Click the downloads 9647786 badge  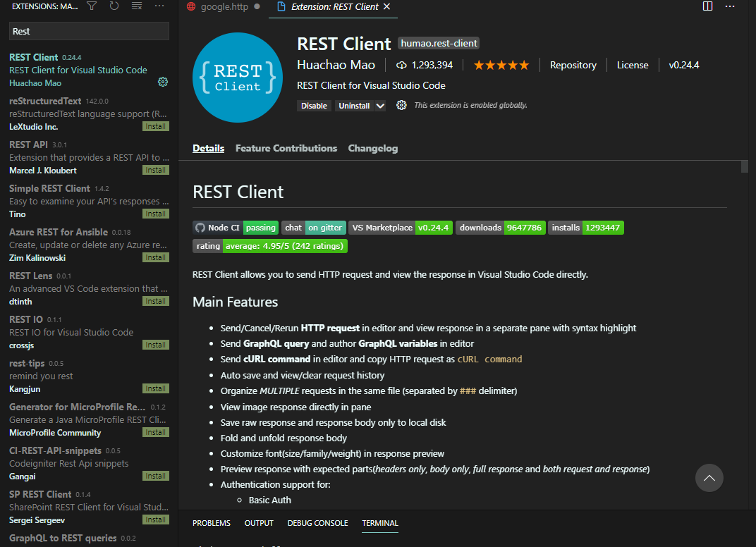(x=500, y=228)
